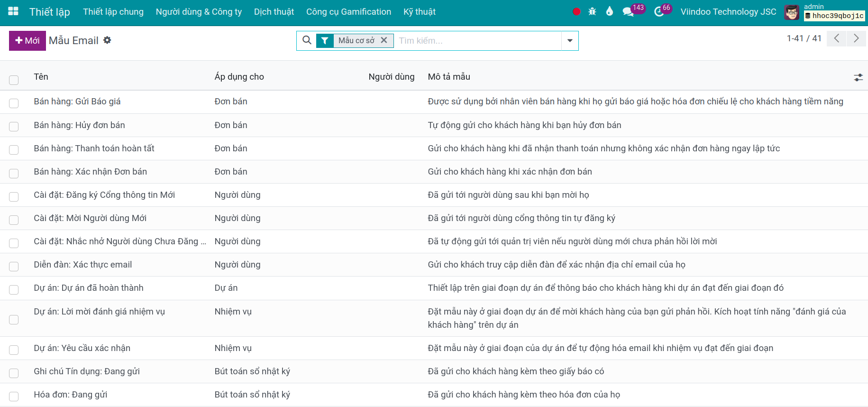
Task: Select all rows with header checkbox
Action: point(14,80)
